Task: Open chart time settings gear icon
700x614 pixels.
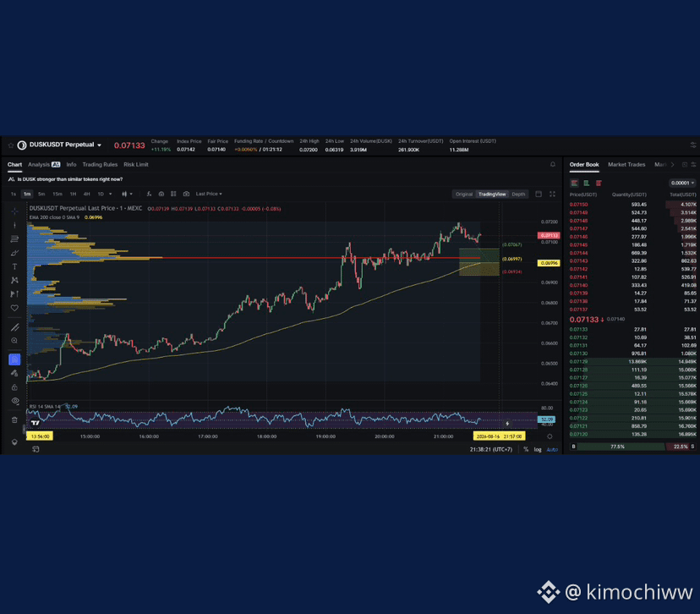Action: pos(550,436)
